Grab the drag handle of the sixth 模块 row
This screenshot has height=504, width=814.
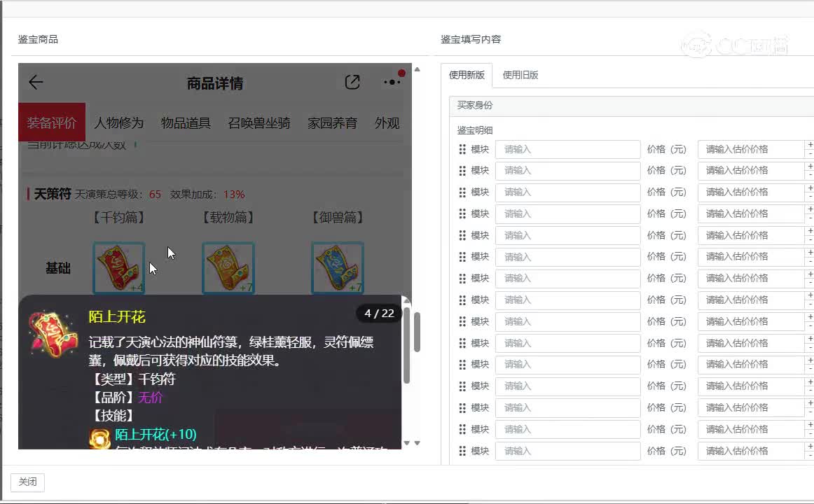click(462, 257)
